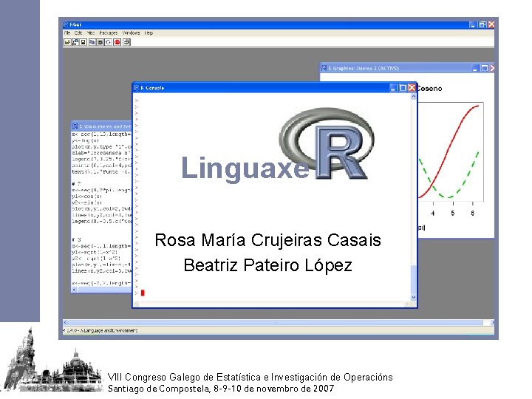
Task: Click the 'A Language and Environment' status bar text
Action: pyautogui.click(x=109, y=330)
